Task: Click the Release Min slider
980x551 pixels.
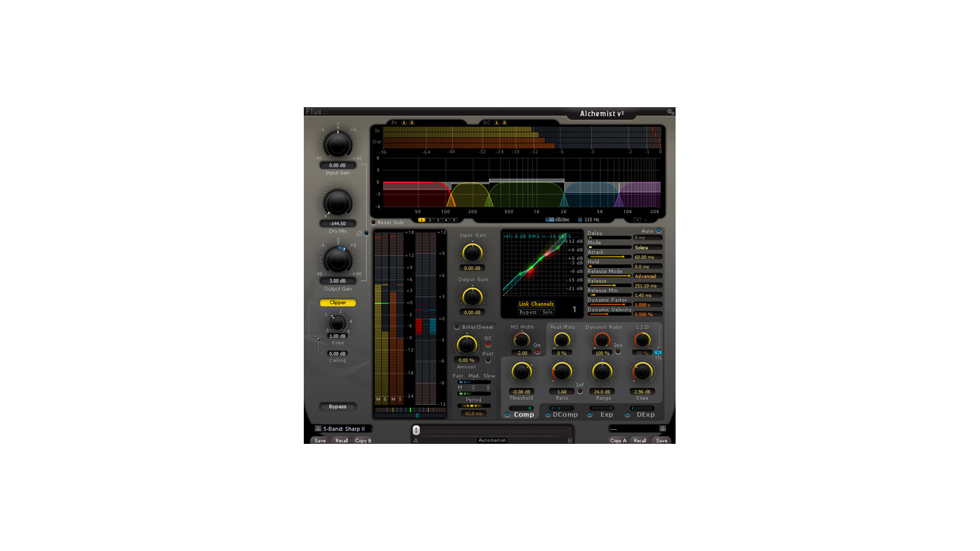Action: 609,294
